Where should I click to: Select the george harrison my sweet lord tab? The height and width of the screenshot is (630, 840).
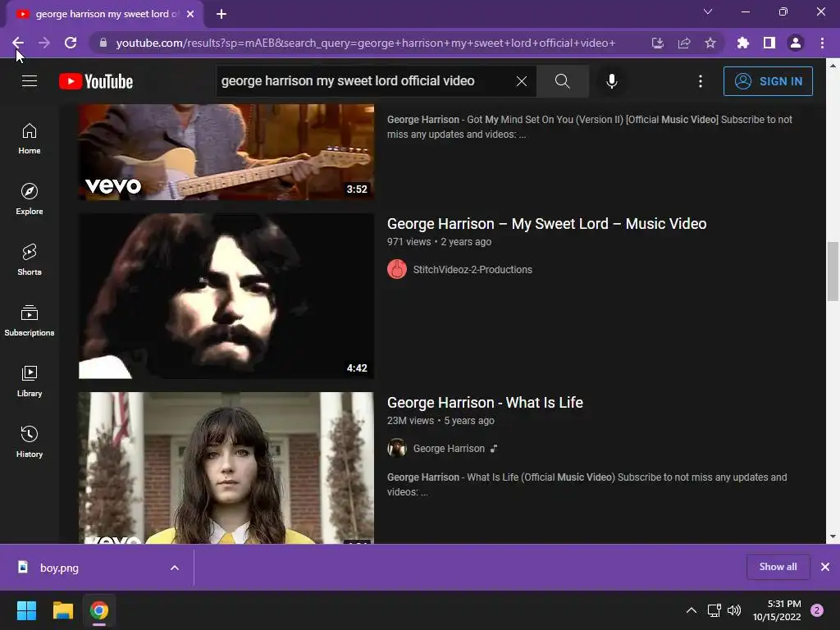104,14
